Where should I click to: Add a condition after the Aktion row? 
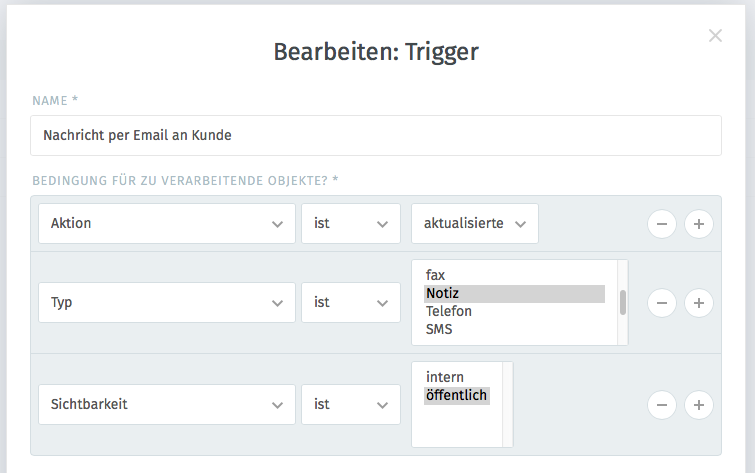pos(699,224)
